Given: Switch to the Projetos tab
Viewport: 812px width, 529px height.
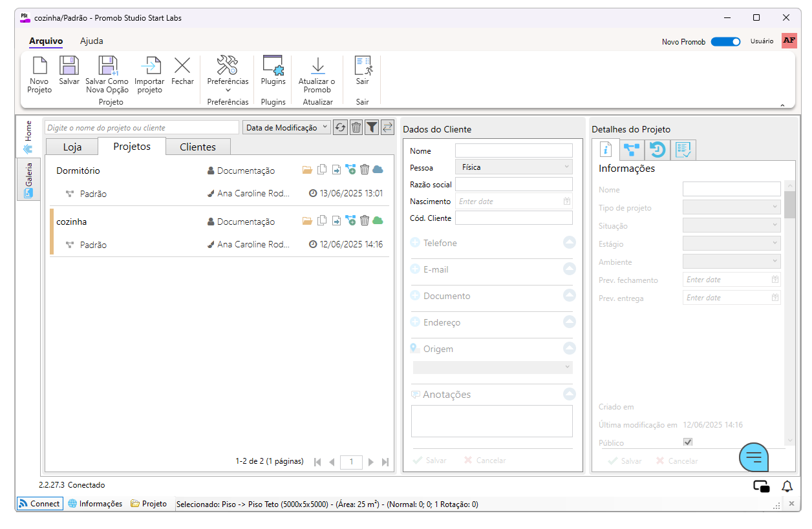Looking at the screenshot, I should point(132,146).
